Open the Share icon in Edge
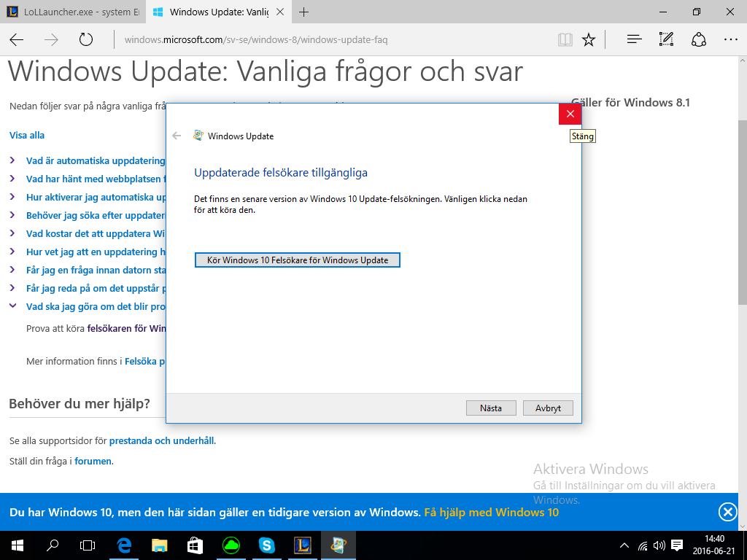The height and width of the screenshot is (560, 747). tap(698, 39)
